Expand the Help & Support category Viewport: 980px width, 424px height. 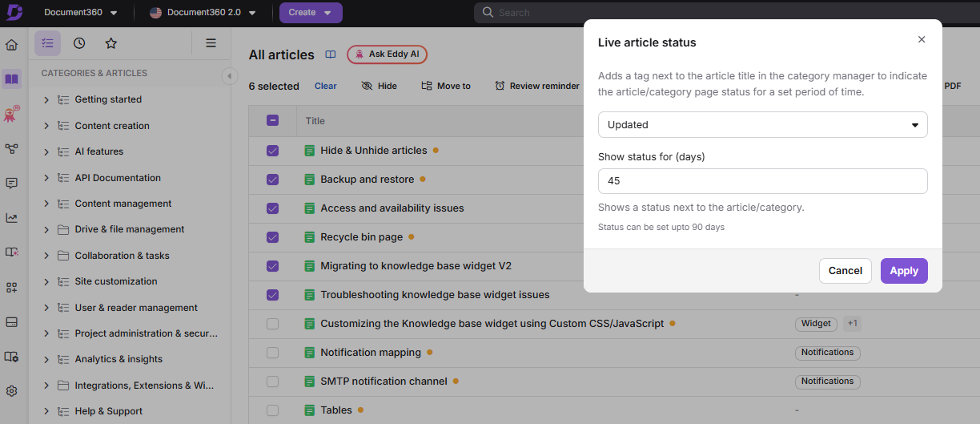click(x=46, y=411)
